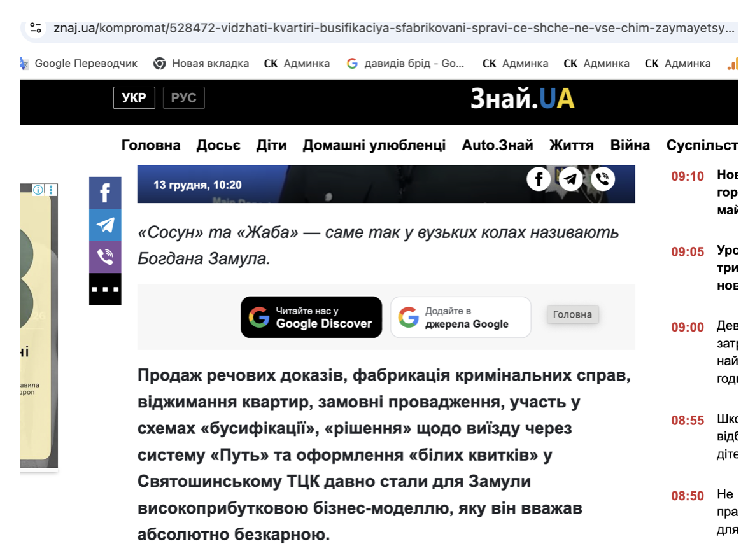
Task: Open the Діти menu section
Action: (271, 145)
